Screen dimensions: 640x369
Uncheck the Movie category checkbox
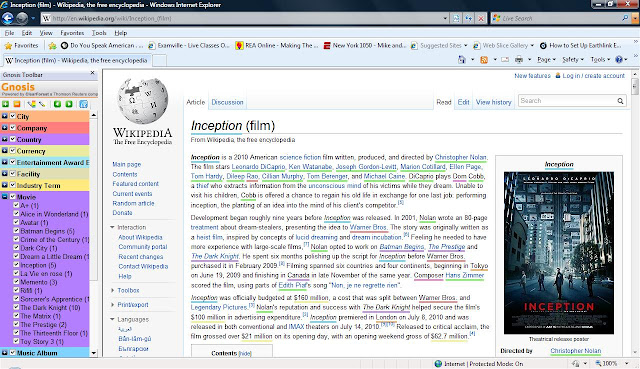point(13,196)
